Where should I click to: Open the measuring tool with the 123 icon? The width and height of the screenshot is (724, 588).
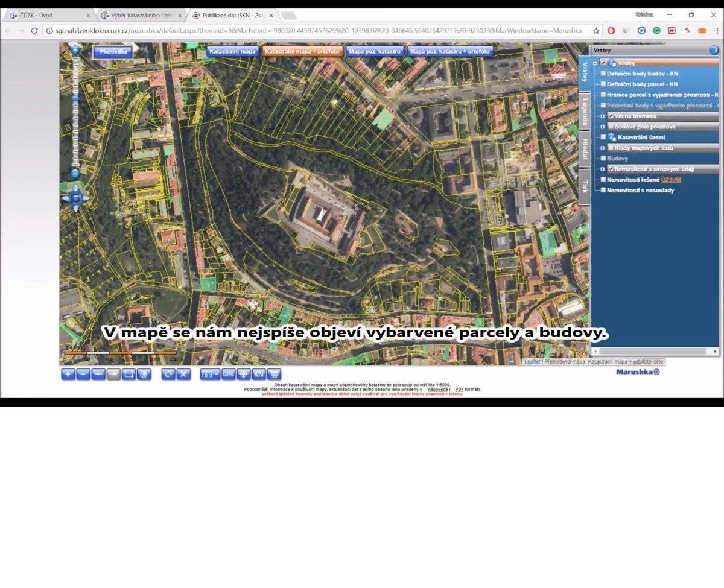pyautogui.click(x=211, y=374)
